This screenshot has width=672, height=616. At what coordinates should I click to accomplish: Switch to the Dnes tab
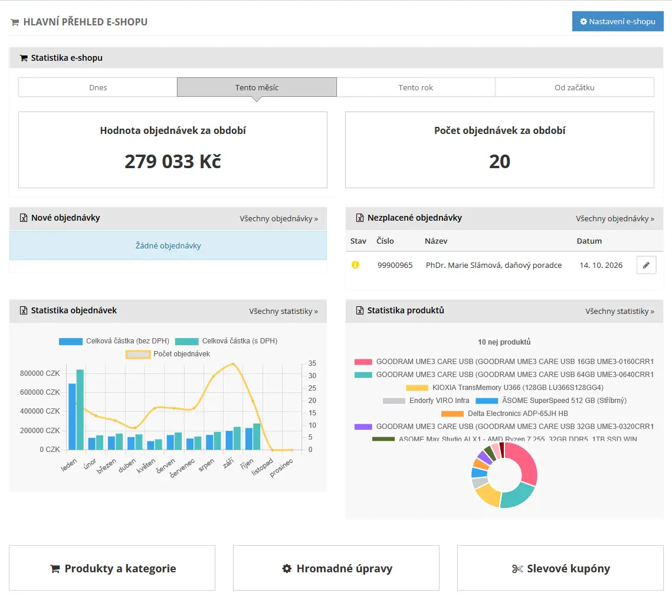pyautogui.click(x=98, y=87)
